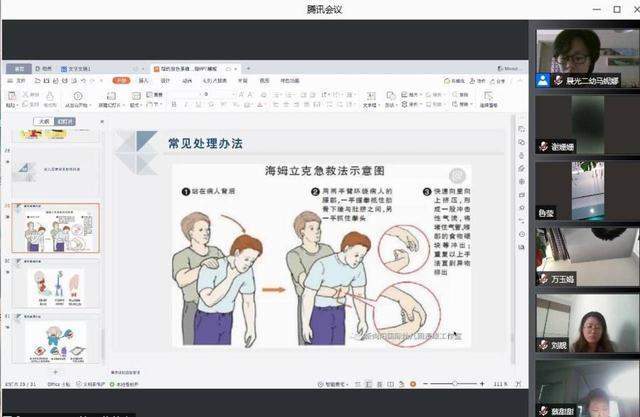640x417 pixels.
Task: Open the 智能美化 option in status bar
Action: pos(334,384)
